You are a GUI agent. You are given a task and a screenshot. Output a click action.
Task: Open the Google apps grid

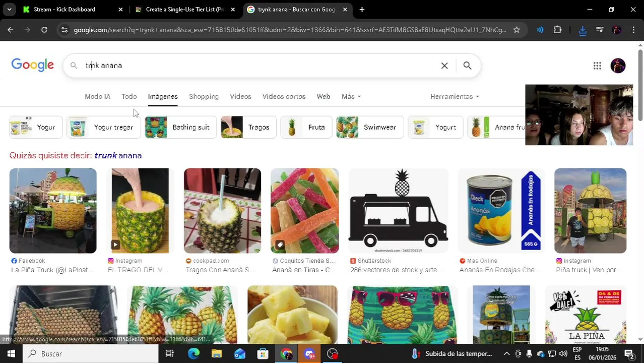597,66
